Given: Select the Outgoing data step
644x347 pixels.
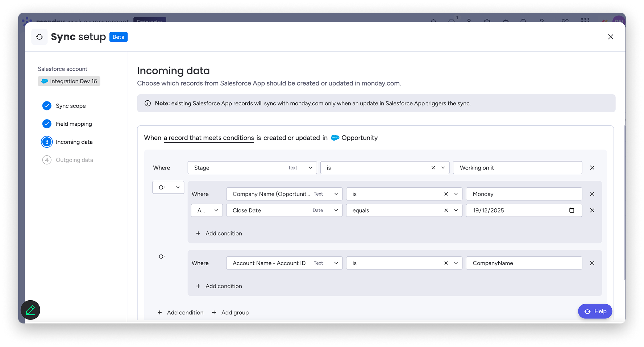Looking at the screenshot, I should [x=74, y=160].
